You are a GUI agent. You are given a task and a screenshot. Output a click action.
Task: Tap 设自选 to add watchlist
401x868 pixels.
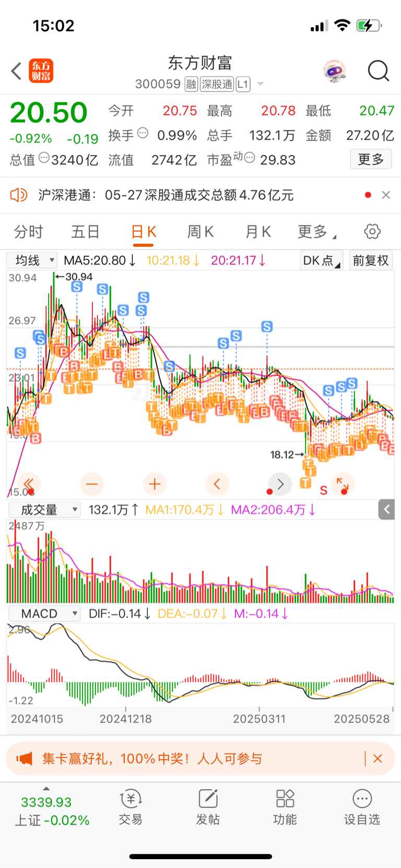pyautogui.click(x=362, y=807)
